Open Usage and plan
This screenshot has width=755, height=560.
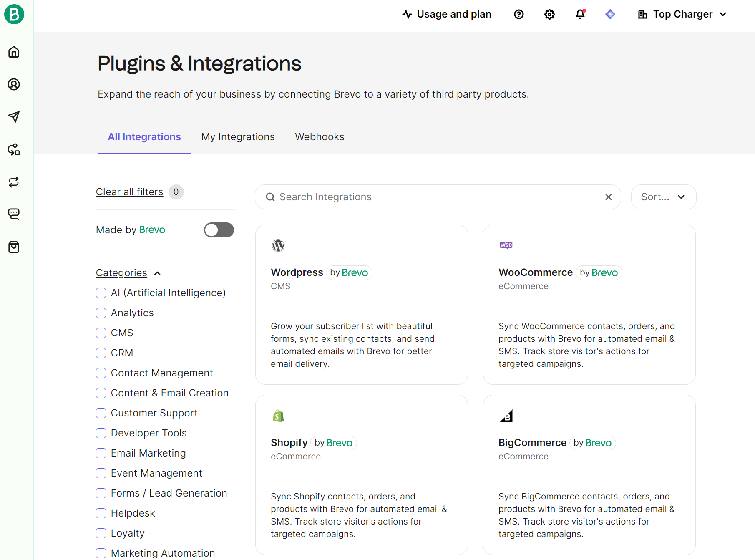[446, 14]
